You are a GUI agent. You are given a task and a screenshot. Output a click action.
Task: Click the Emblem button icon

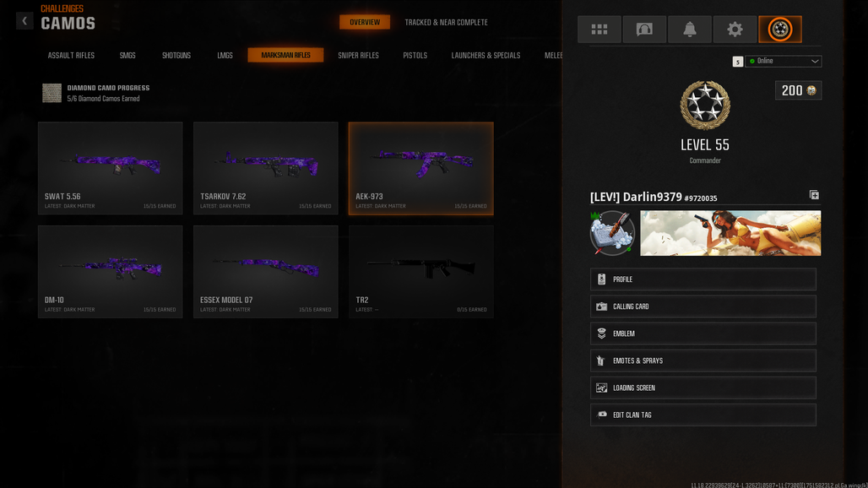(602, 333)
